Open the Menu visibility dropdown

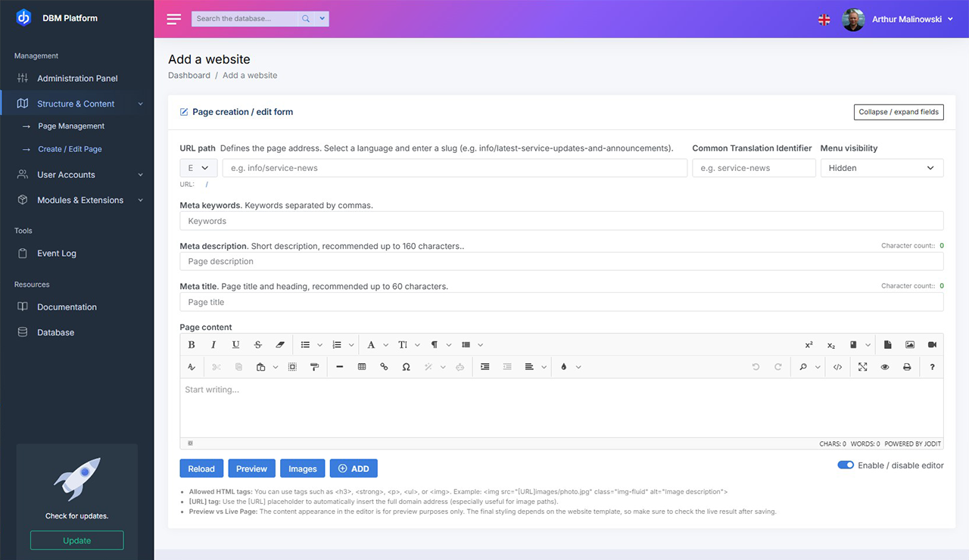pyautogui.click(x=882, y=168)
